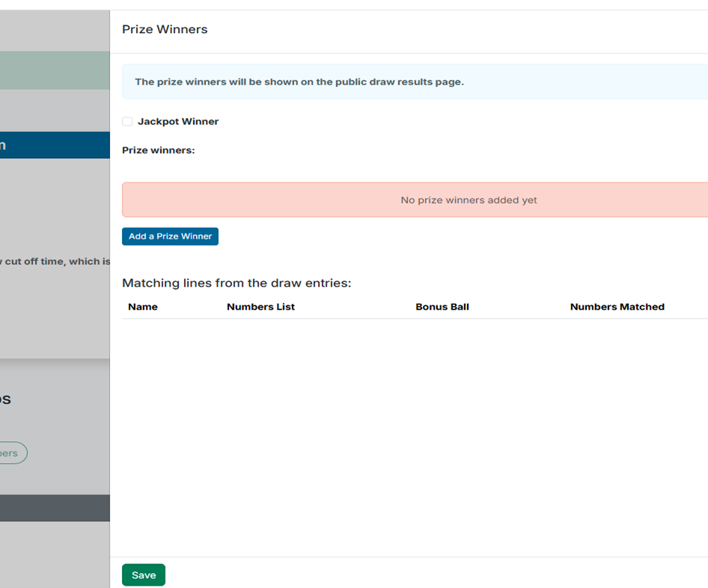
Task: Select the Bonus Ball column header
Action: point(442,307)
